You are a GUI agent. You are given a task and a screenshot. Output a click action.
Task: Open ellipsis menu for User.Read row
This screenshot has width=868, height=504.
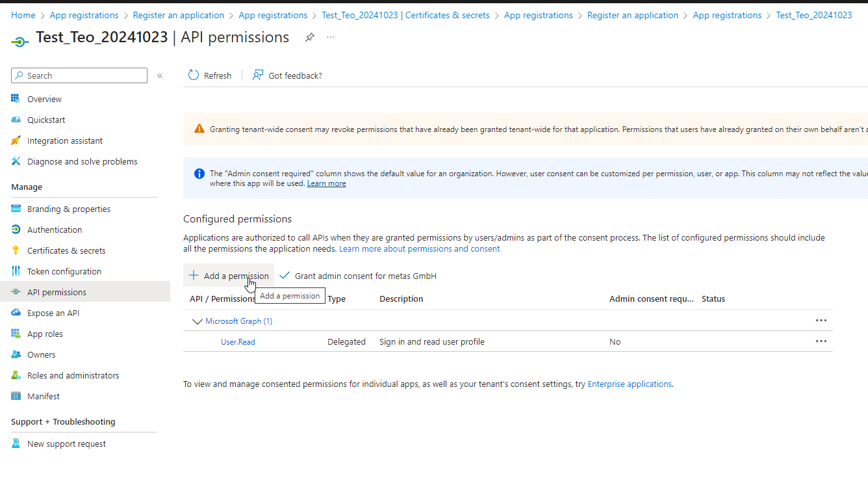[x=821, y=341]
